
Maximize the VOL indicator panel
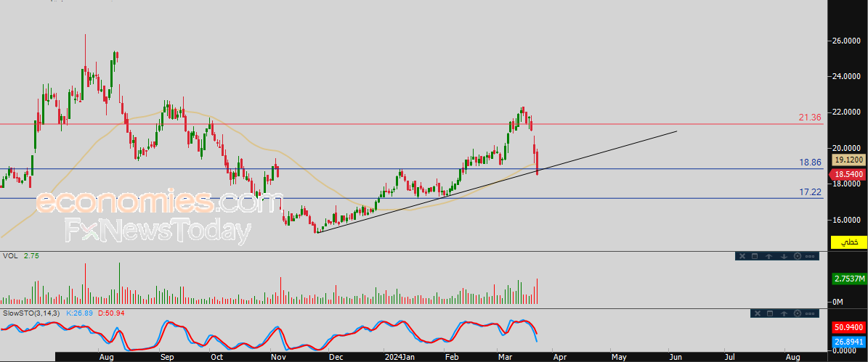click(x=755, y=256)
